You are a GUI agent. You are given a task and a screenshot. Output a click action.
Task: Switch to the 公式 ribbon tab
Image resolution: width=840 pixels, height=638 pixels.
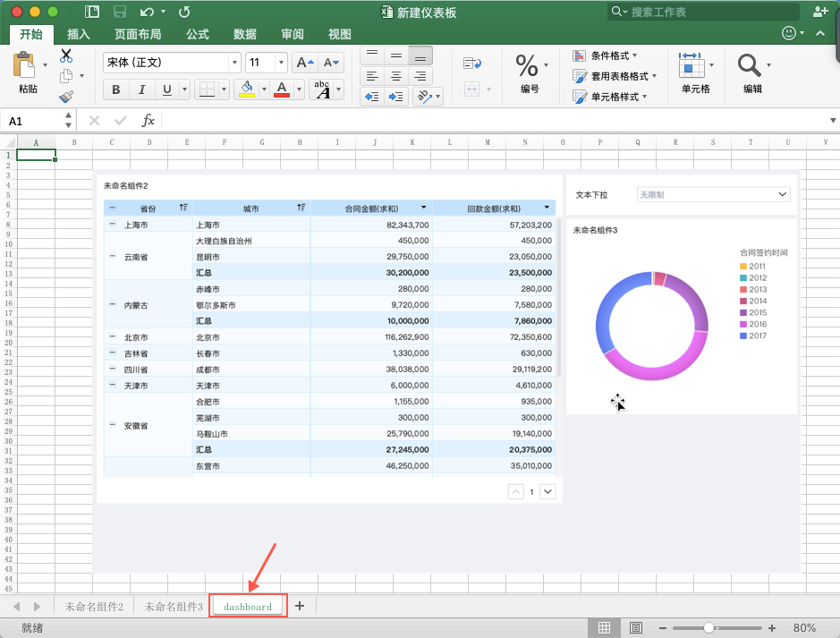click(197, 34)
